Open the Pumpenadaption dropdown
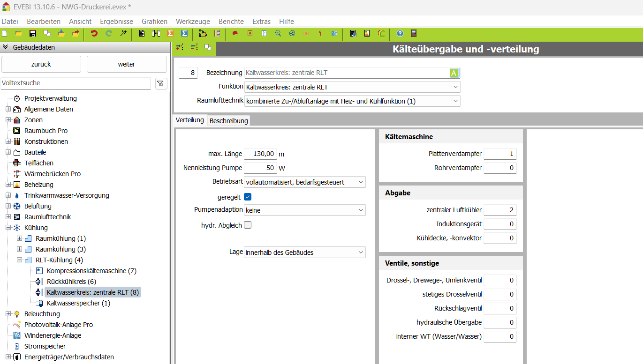This screenshot has height=364, width=643. 305,210
